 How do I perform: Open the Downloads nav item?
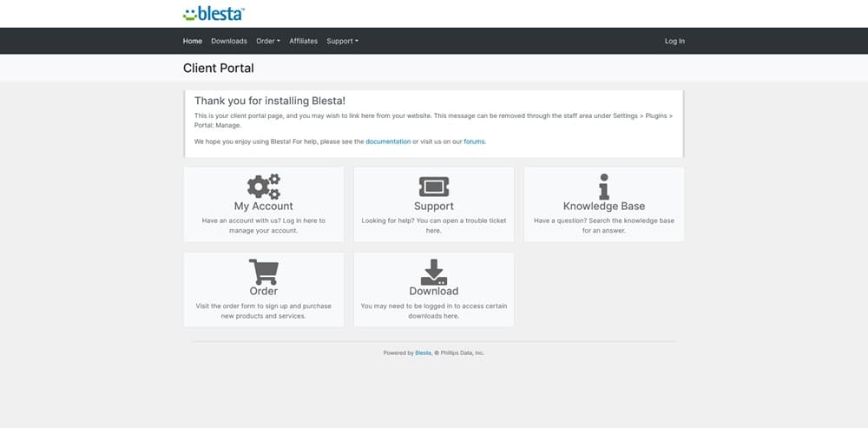229,41
